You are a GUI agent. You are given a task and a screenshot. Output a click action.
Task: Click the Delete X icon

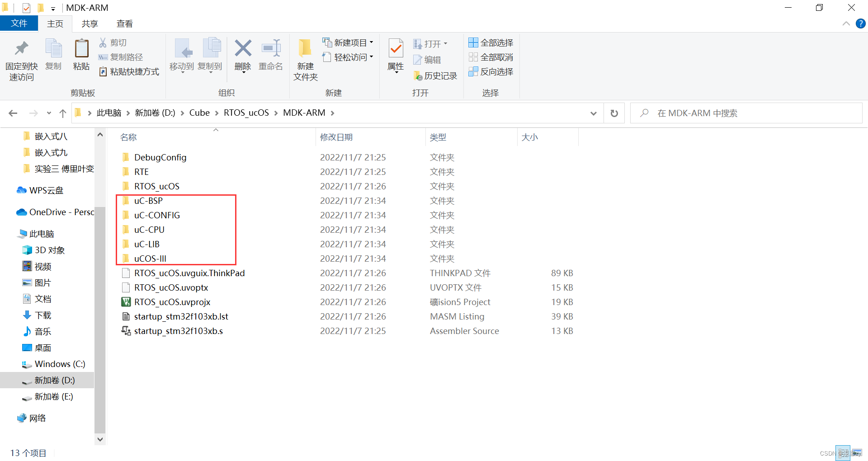243,48
